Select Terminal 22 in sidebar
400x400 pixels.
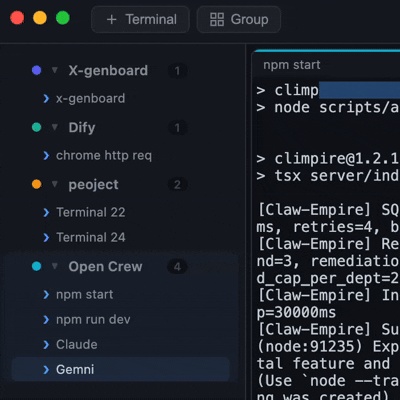pyautogui.click(x=120, y=212)
